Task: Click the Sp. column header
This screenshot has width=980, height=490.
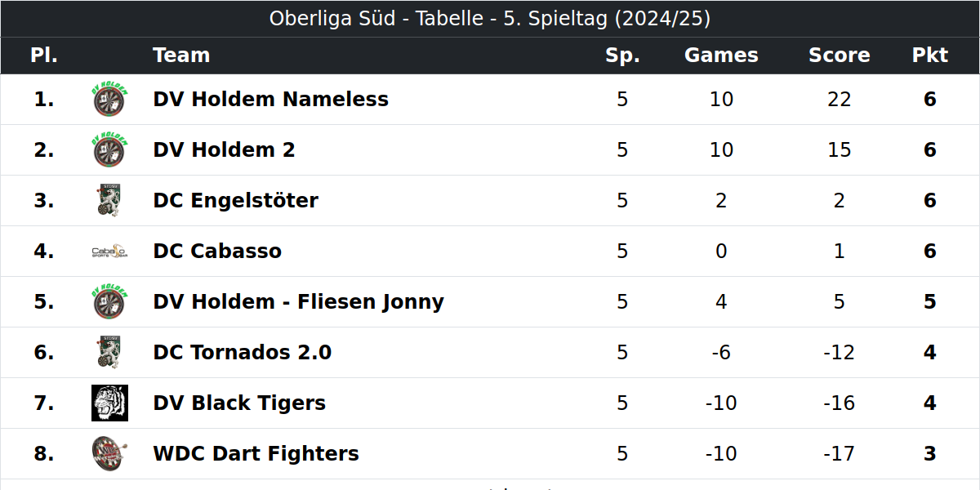Action: (x=622, y=56)
